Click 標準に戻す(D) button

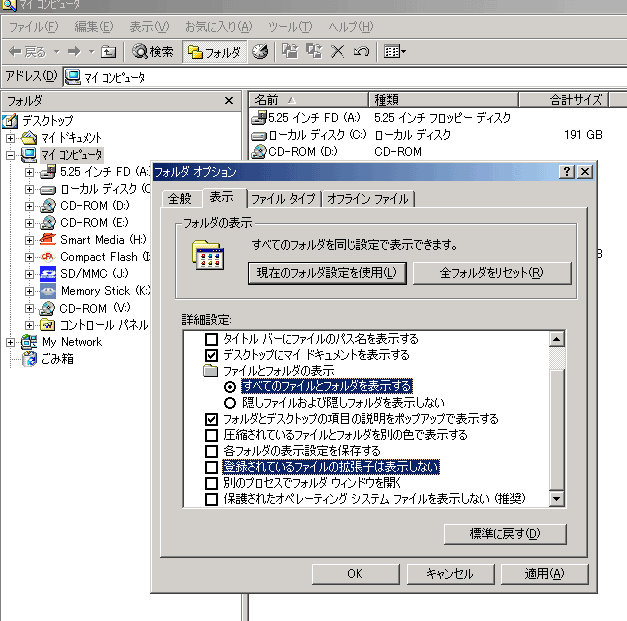pos(505,534)
